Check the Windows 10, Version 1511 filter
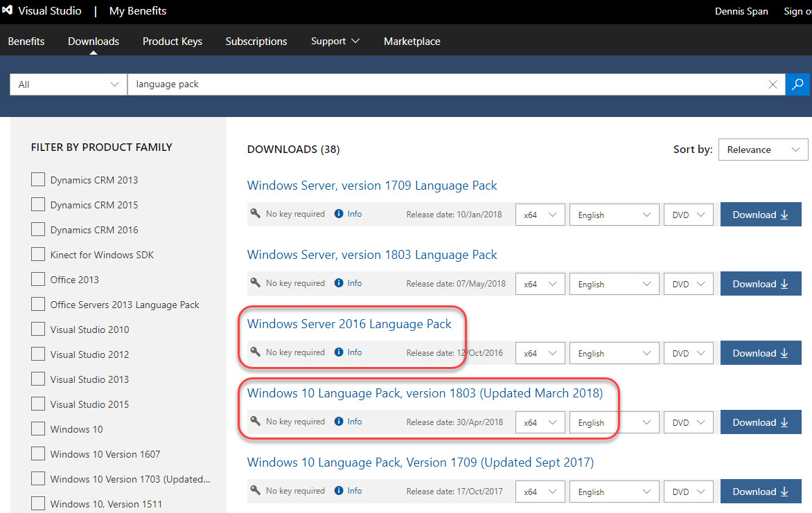 pyautogui.click(x=38, y=503)
